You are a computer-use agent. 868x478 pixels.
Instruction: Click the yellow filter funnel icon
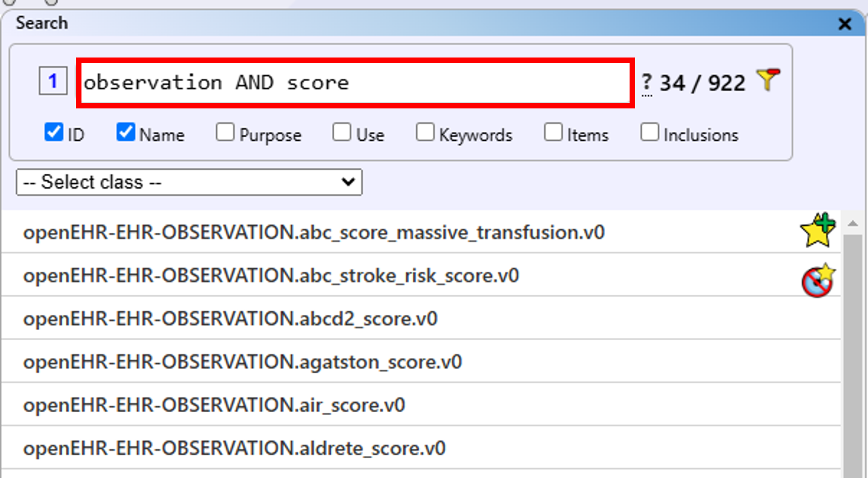click(767, 80)
